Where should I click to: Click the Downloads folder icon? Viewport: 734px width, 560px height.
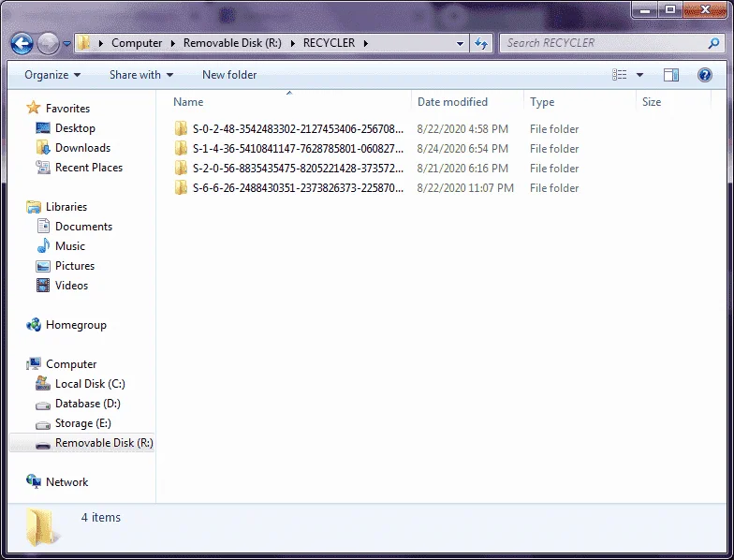coord(43,148)
